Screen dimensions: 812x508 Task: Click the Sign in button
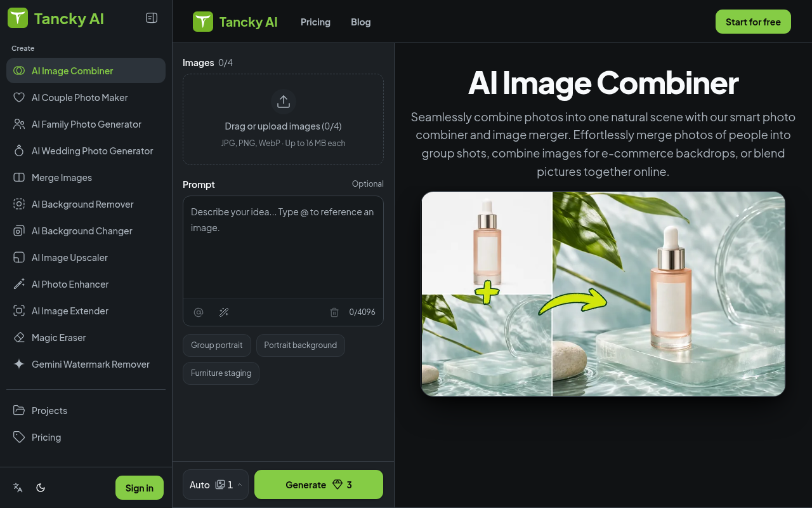[140, 488]
